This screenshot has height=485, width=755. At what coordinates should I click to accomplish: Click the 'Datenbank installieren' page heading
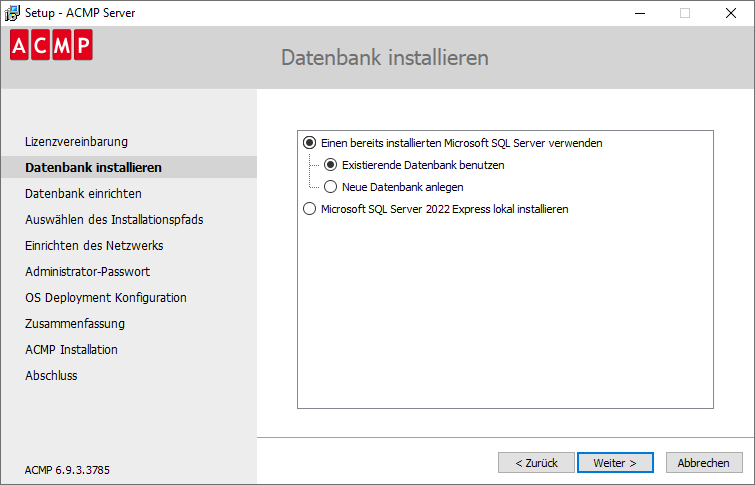(x=385, y=58)
